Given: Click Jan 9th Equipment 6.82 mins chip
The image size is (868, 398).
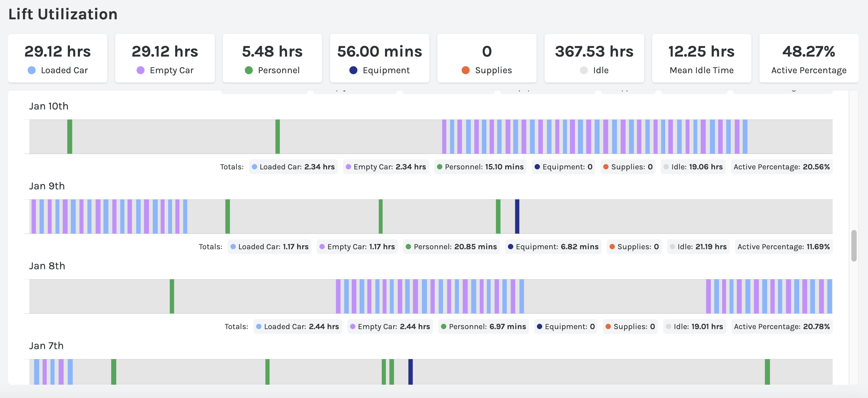Looking at the screenshot, I should tap(553, 247).
